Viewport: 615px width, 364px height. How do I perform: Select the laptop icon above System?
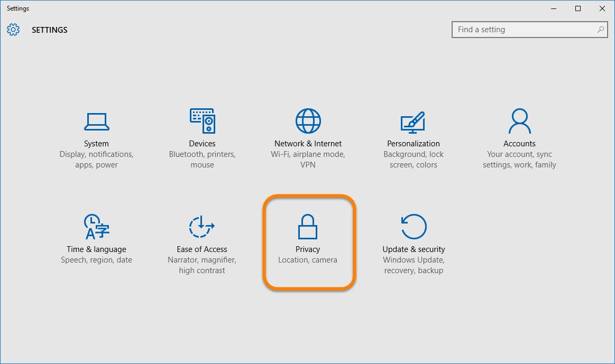pos(96,120)
